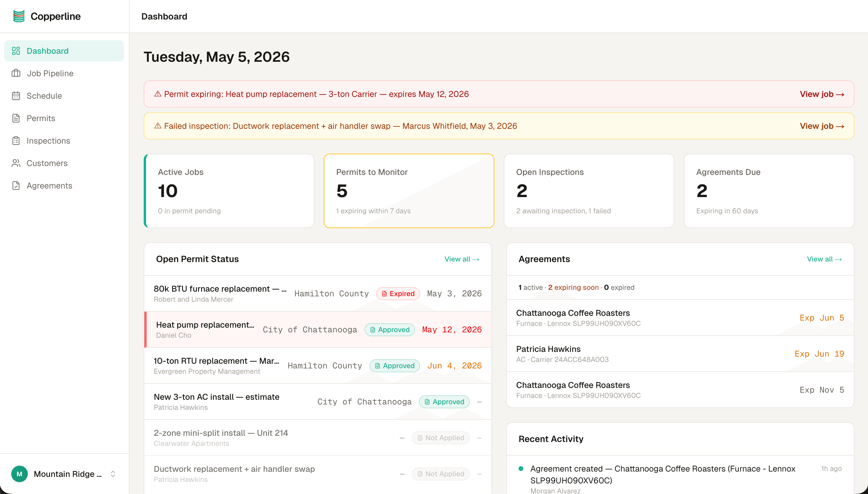
Task: Click the Job Pipeline briefcase icon
Action: (16, 73)
